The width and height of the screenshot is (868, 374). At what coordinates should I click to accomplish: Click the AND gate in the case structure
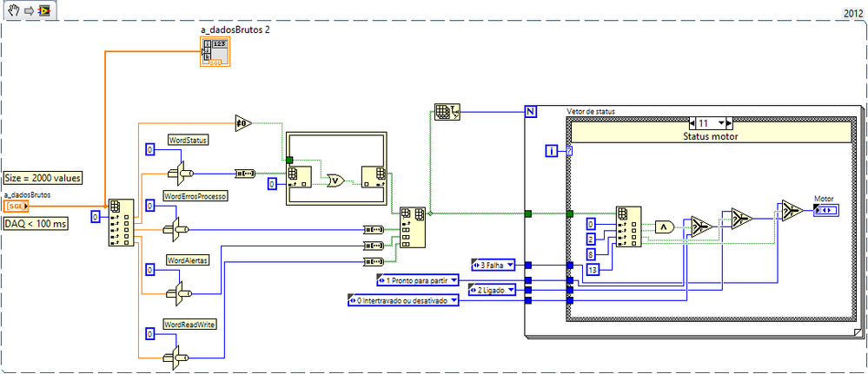pos(665,226)
